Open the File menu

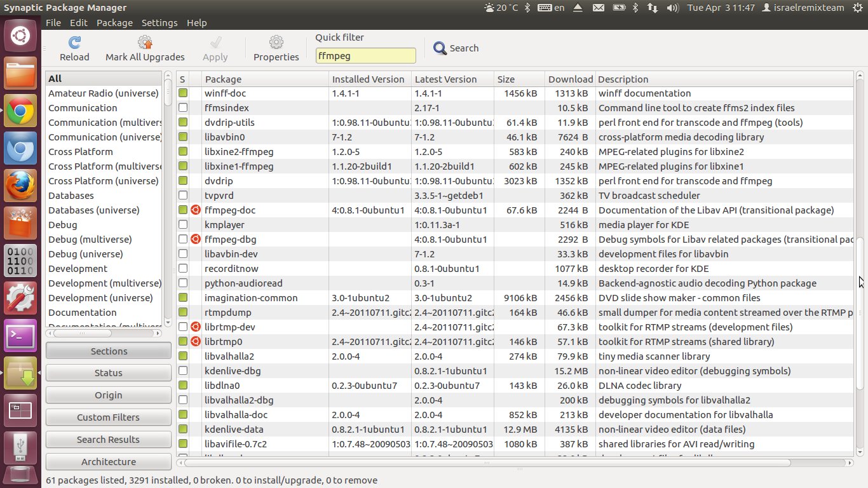point(53,22)
